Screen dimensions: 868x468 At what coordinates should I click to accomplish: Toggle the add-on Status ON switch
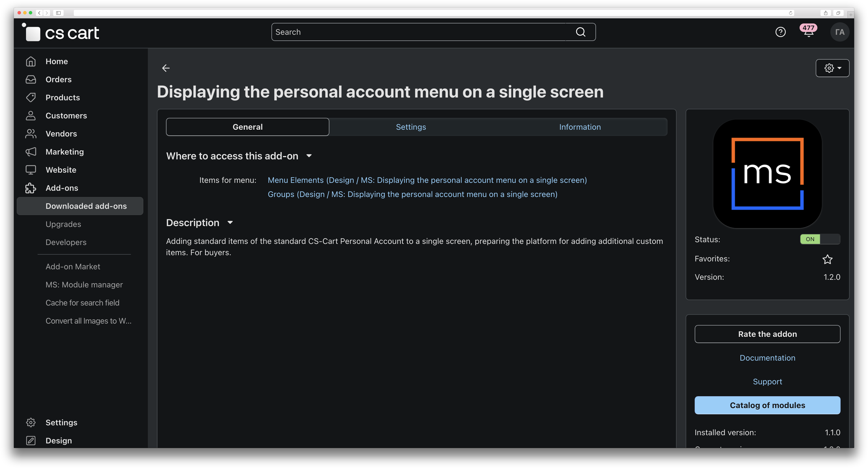[820, 239]
